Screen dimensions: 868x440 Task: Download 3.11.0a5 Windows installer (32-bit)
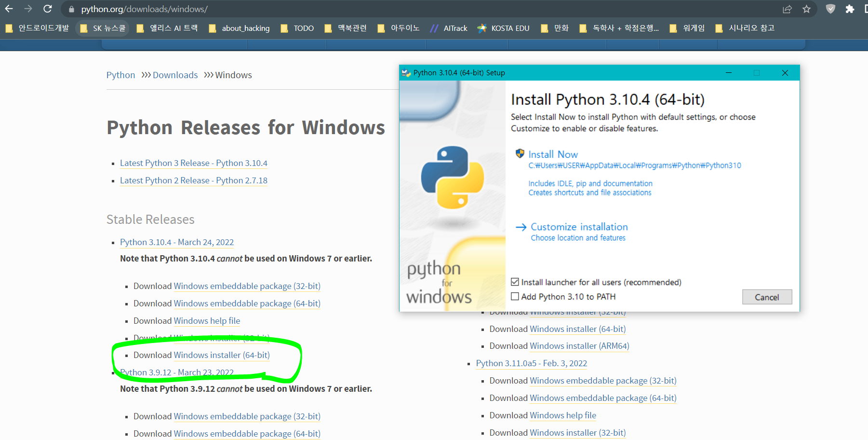point(578,433)
